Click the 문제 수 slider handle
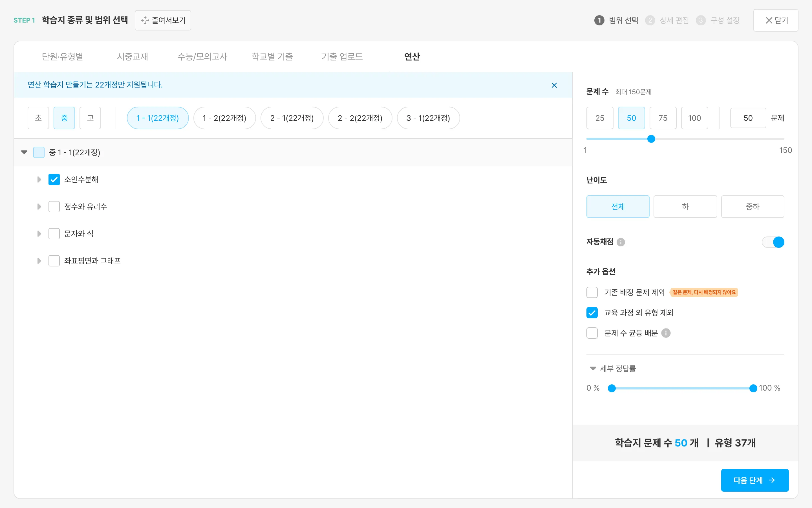812x508 pixels. tap(651, 139)
